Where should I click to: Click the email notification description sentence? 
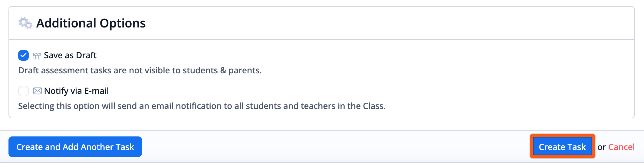(202, 106)
